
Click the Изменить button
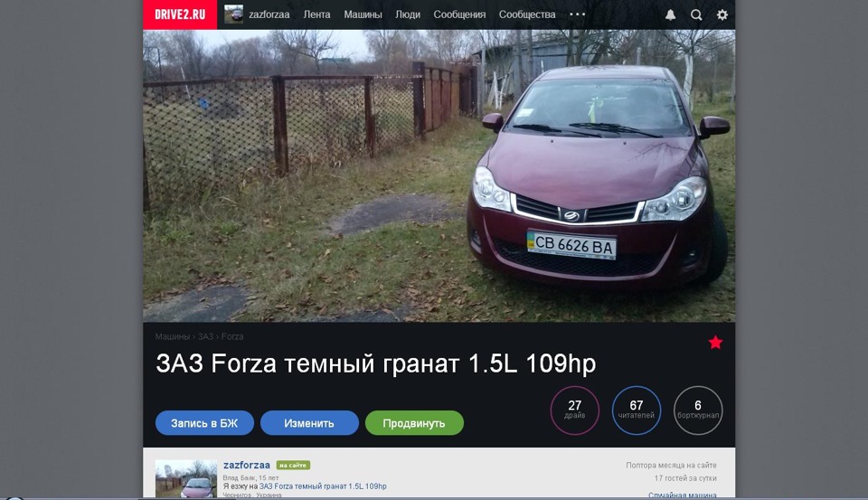(309, 423)
